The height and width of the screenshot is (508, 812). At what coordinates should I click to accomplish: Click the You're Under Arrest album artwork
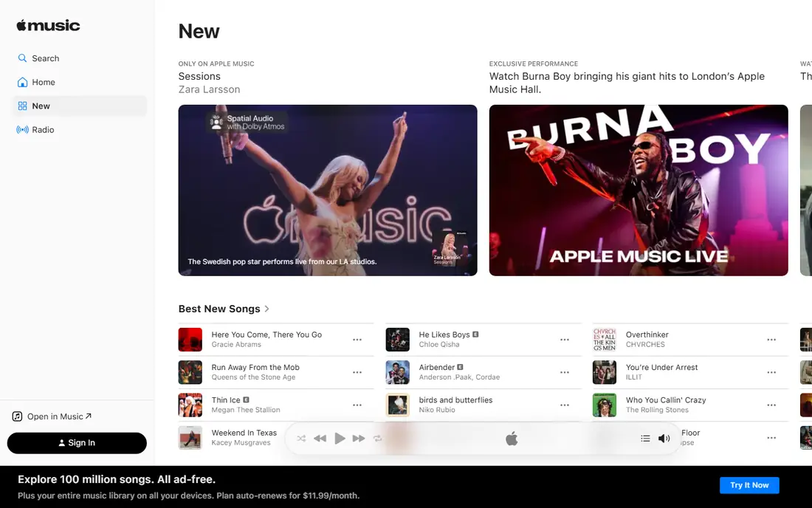coord(605,372)
